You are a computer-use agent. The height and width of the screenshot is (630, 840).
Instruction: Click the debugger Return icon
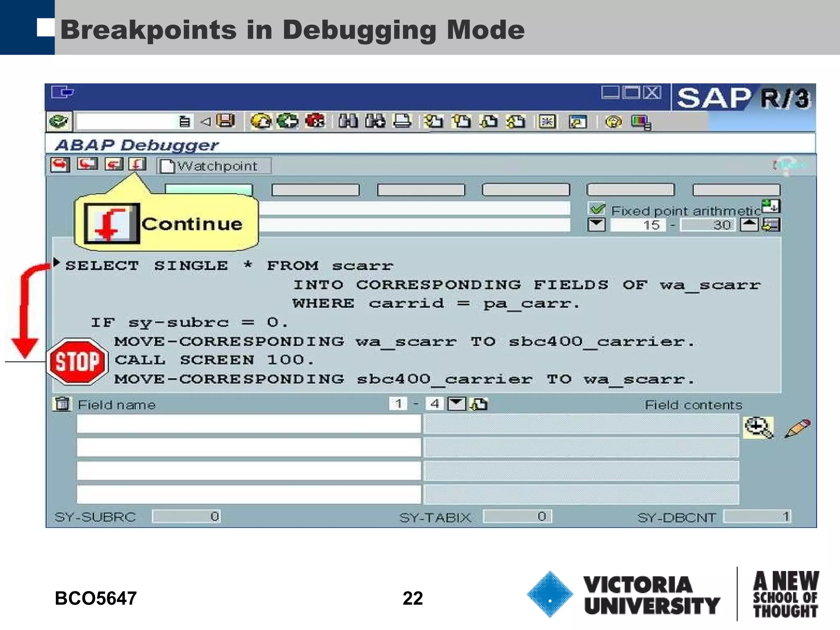pos(114,164)
